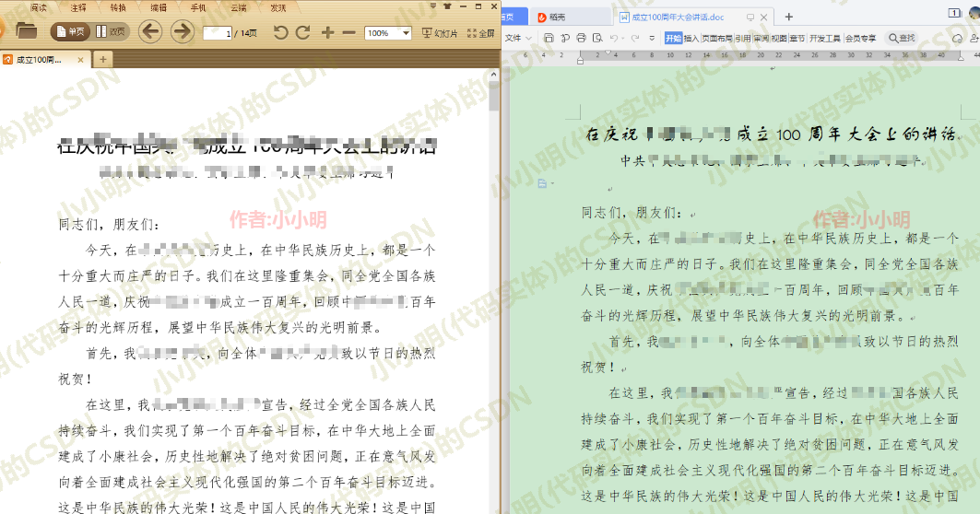Click the first-line indent marker on WPS ruler
This screenshot has width=980, height=514.
[x=608, y=53]
